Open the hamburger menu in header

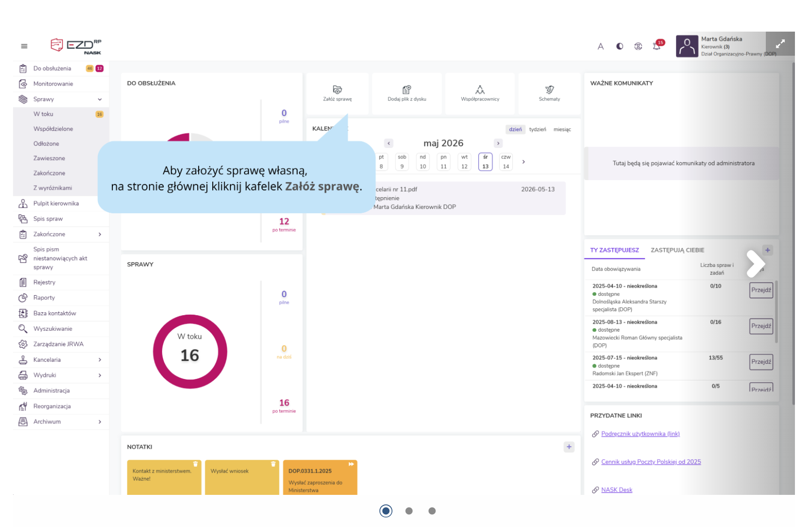[24, 46]
